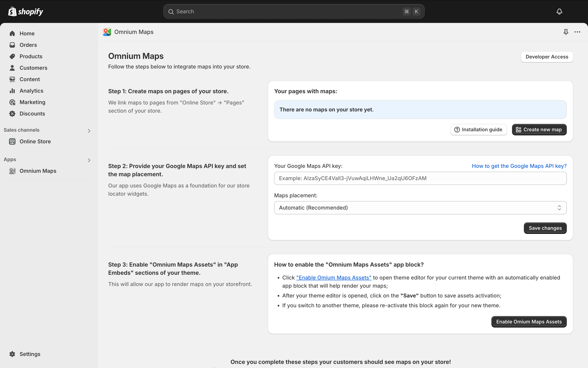Click the Orders inbox icon

click(x=12, y=45)
